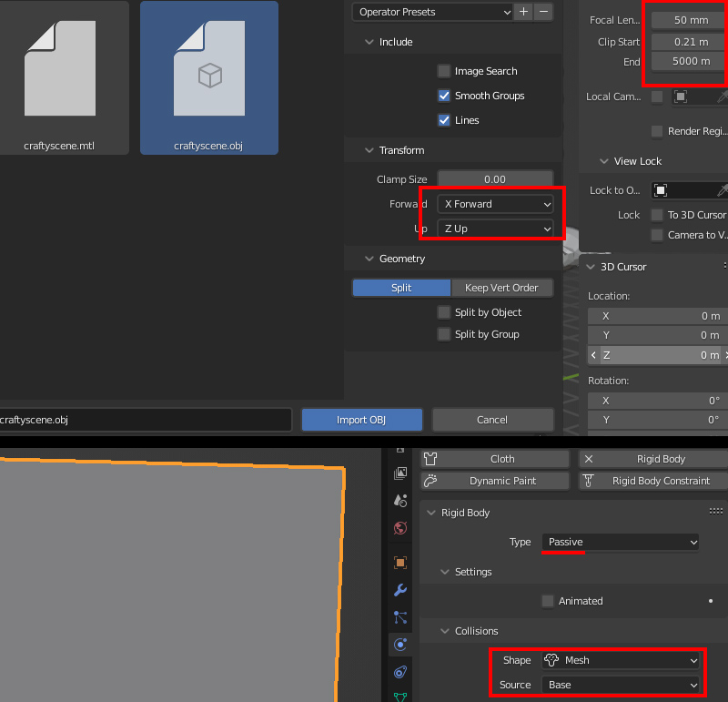Viewport: 728px width, 702px height.
Task: Click the Lock to Object field icon
Action: click(661, 190)
